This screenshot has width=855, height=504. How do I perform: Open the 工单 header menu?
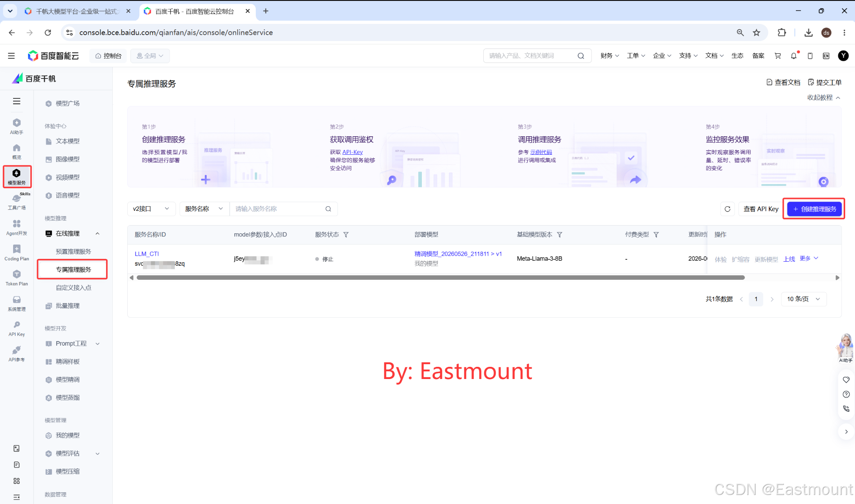coord(636,55)
